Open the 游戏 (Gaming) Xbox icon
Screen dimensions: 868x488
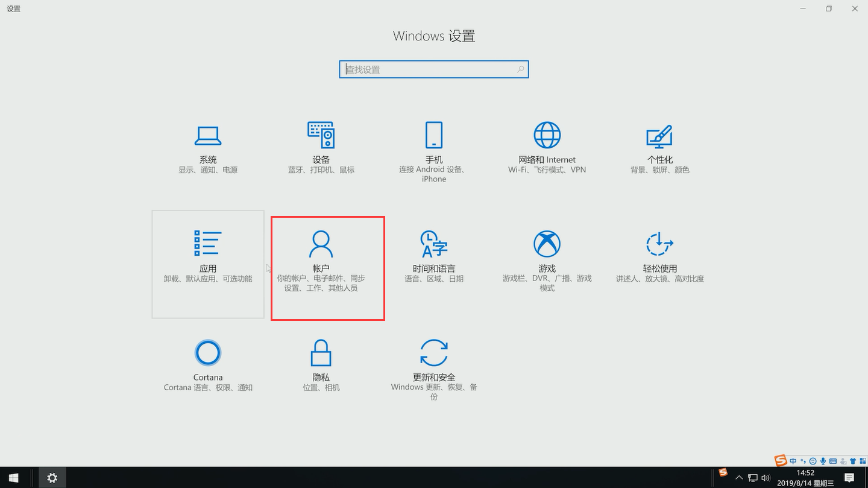[547, 244]
